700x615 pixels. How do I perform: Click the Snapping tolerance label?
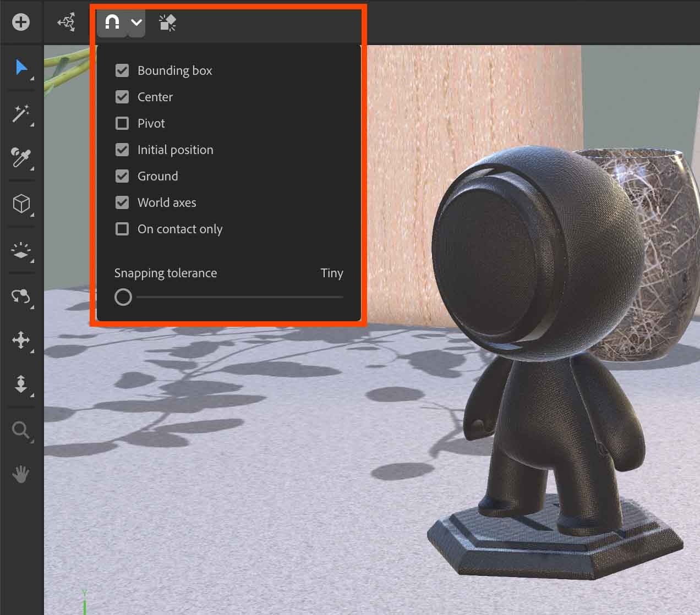pyautogui.click(x=166, y=273)
